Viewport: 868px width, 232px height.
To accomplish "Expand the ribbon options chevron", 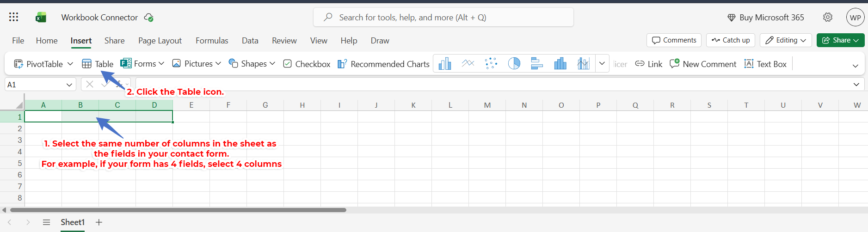I will 856,66.
